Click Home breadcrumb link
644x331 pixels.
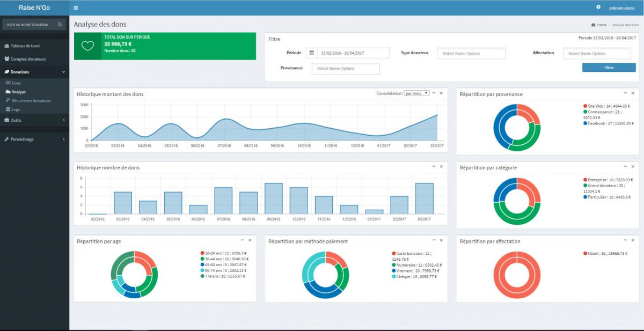602,25
